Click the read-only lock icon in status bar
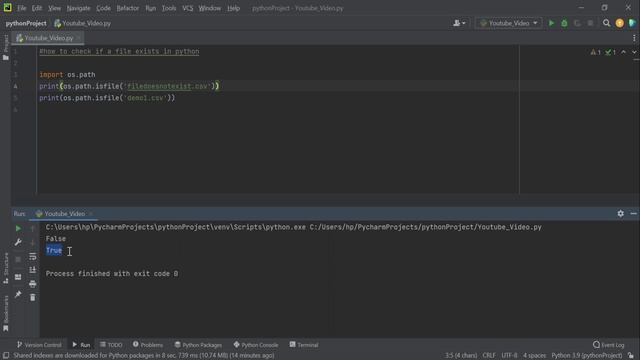This screenshot has height=360, width=640. pyautogui.click(x=631, y=356)
